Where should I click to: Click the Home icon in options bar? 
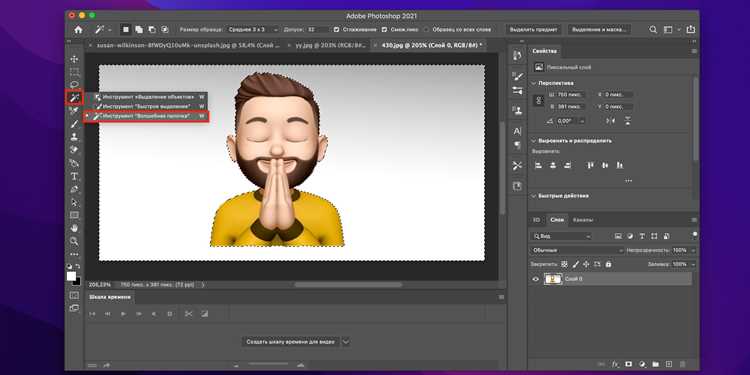click(78, 30)
